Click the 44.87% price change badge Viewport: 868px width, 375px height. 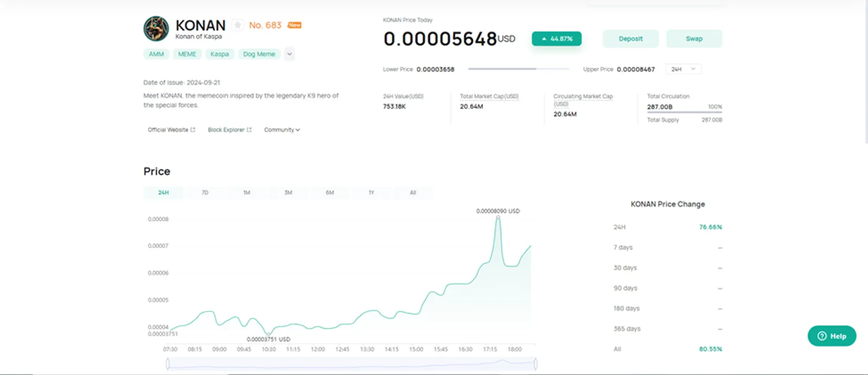[557, 39]
